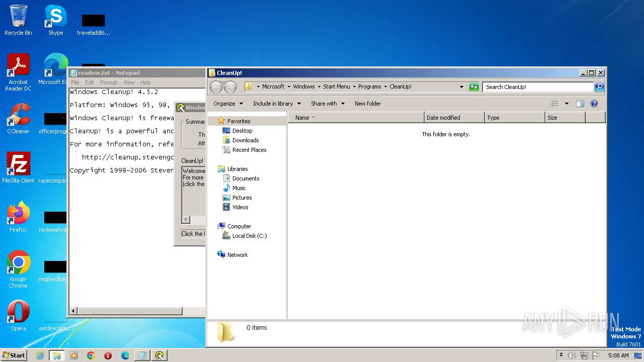Navigate to Programs in breadcrumb

pyautogui.click(x=370, y=86)
